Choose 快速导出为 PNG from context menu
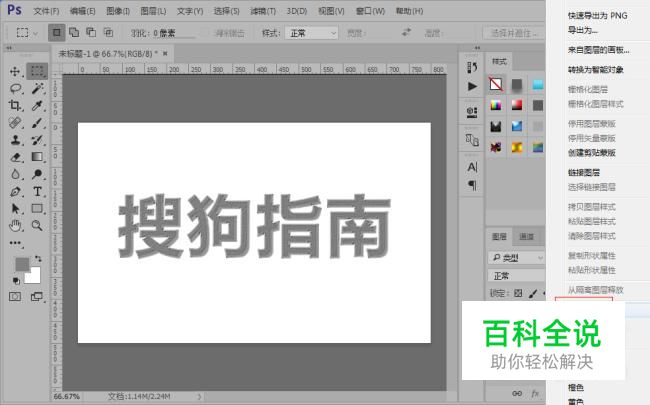Image resolution: width=650 pixels, height=405 pixels. coord(597,16)
